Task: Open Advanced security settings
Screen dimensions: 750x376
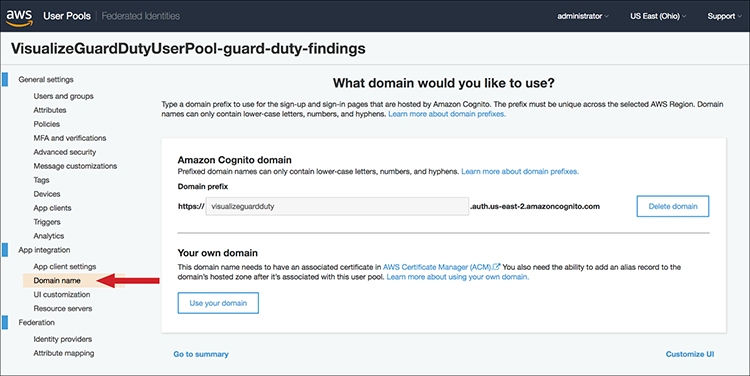Action: (x=65, y=152)
